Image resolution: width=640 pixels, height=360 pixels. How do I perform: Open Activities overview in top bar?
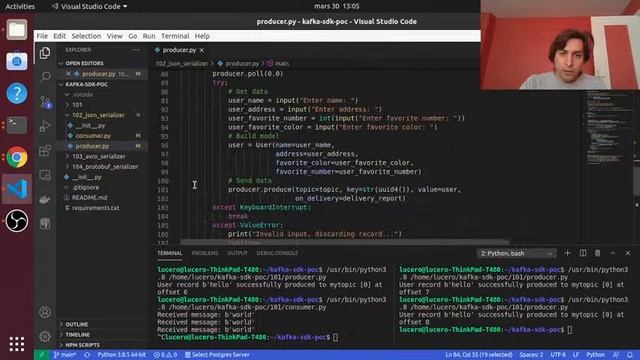(x=20, y=7)
